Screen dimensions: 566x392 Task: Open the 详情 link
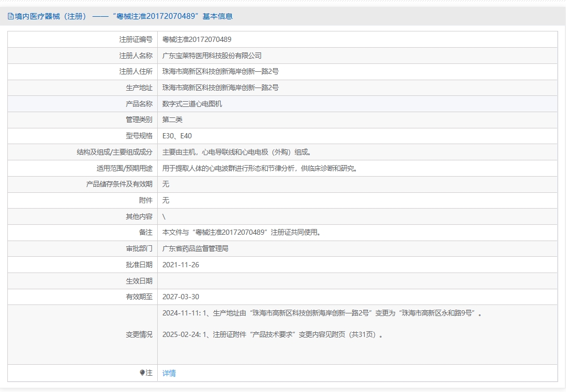[169, 373]
